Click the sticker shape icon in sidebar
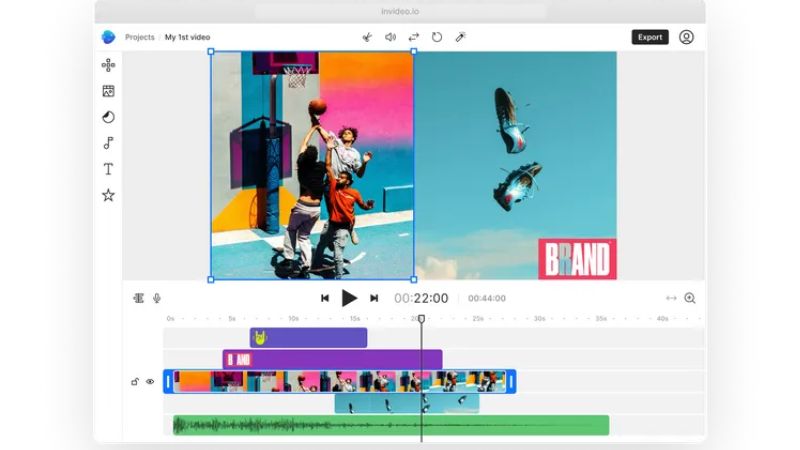 click(x=108, y=117)
